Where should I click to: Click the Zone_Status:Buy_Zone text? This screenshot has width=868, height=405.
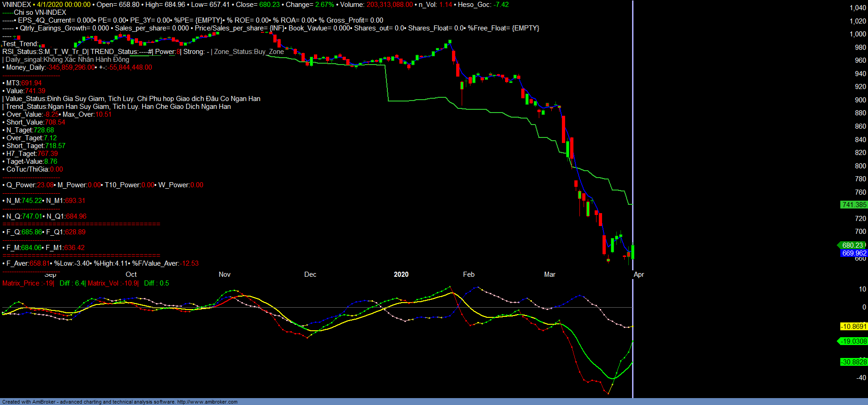coord(249,52)
